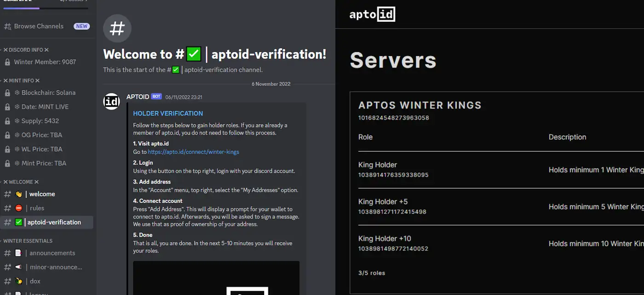
Task: Collapse the MINT INFO category
Action: tap(22, 80)
